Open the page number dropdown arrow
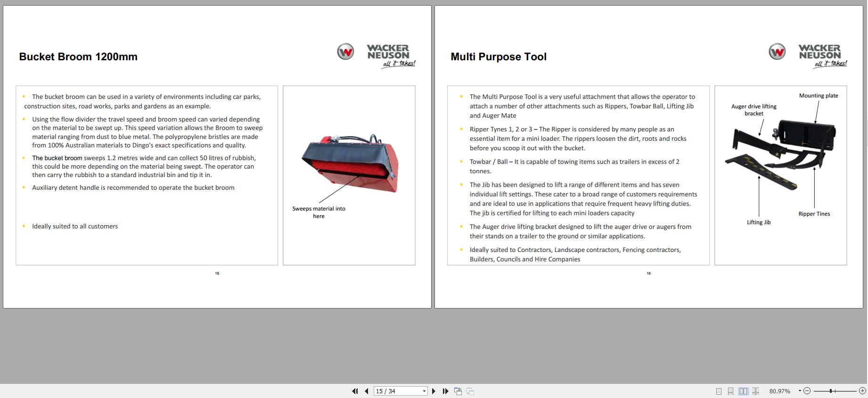This screenshot has width=868, height=398. click(x=424, y=391)
